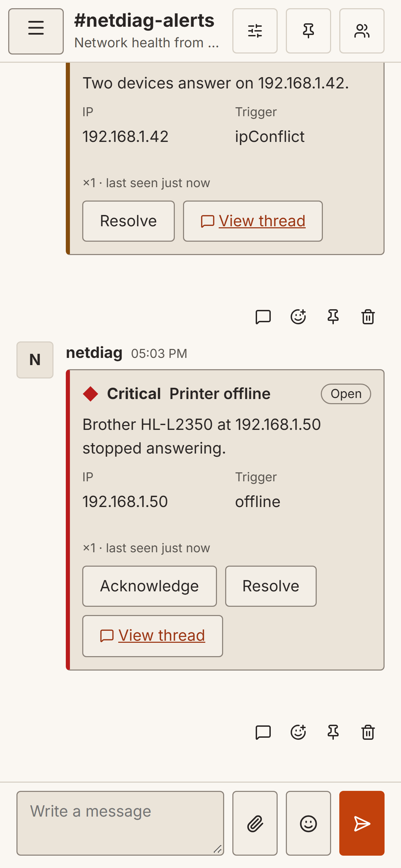Open channel filter settings sliders icon

tap(255, 31)
